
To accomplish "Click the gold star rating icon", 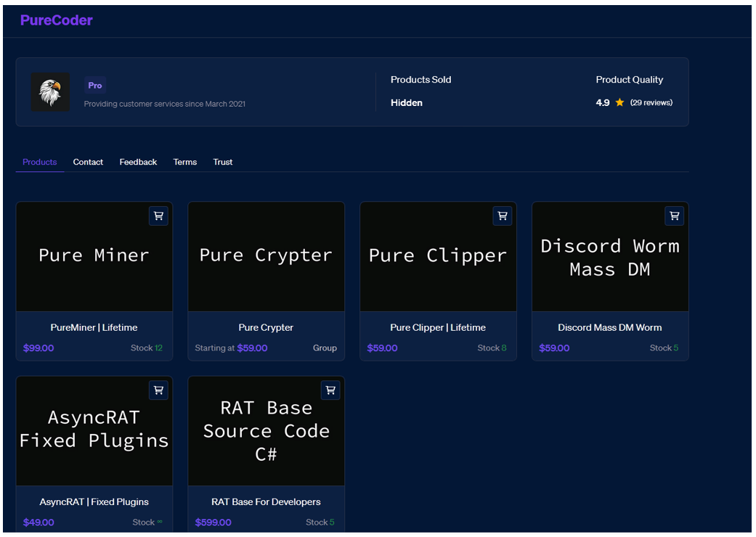I will 620,102.
